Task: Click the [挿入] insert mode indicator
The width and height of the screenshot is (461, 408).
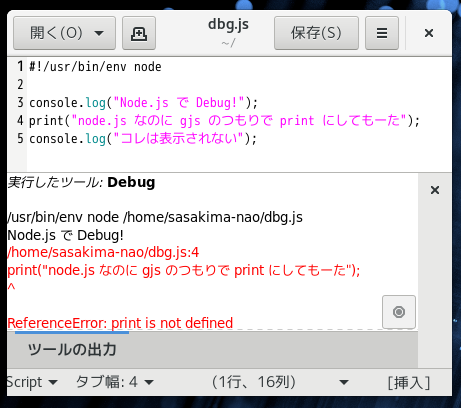Action: (409, 382)
